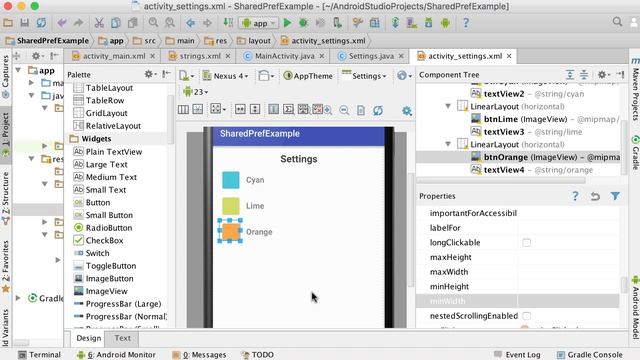Run the app with the green play button

tap(287, 23)
